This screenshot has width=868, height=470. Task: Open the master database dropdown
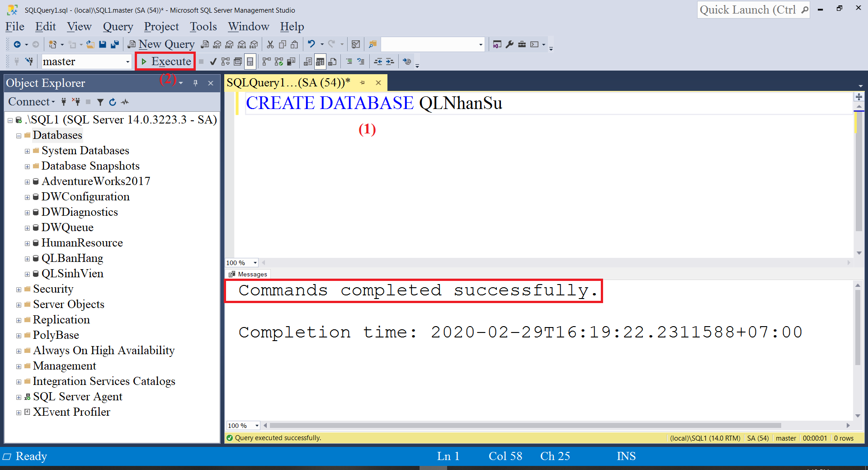(127, 61)
